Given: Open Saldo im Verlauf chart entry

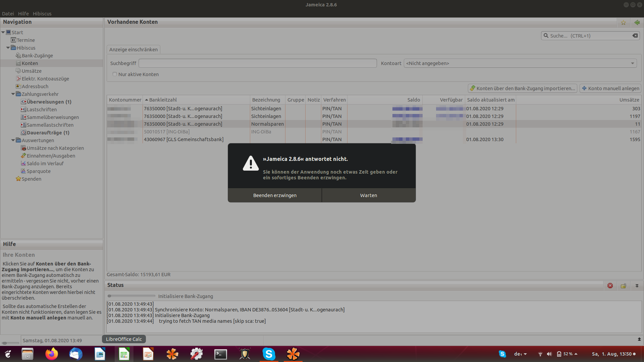Looking at the screenshot, I should tap(45, 164).
